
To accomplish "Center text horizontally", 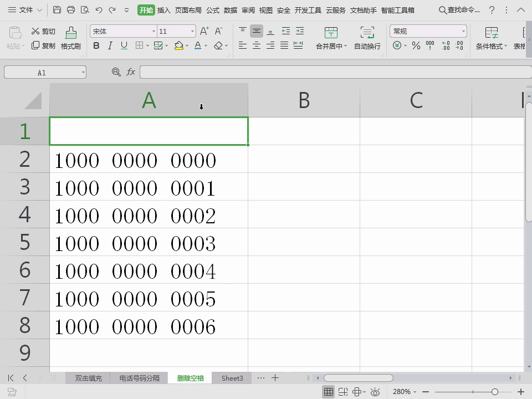I will pos(257,45).
